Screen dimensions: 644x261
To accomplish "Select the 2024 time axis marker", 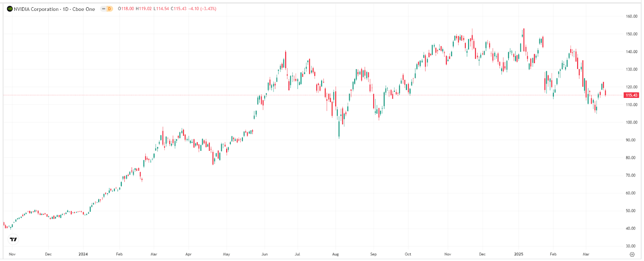I will pyautogui.click(x=83, y=254).
